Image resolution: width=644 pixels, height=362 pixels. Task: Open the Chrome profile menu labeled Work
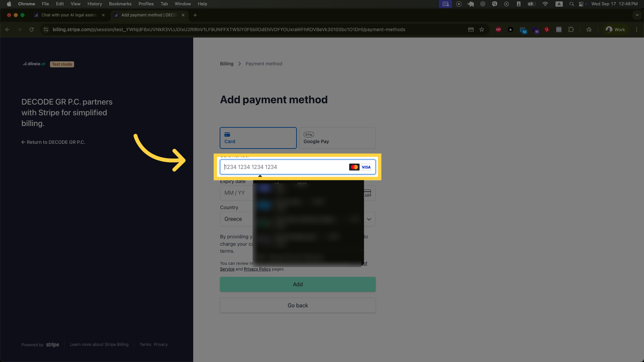[x=615, y=29]
